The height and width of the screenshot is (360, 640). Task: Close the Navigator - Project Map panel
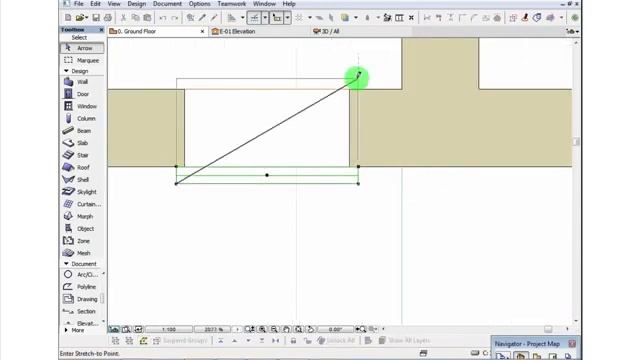coord(572,344)
